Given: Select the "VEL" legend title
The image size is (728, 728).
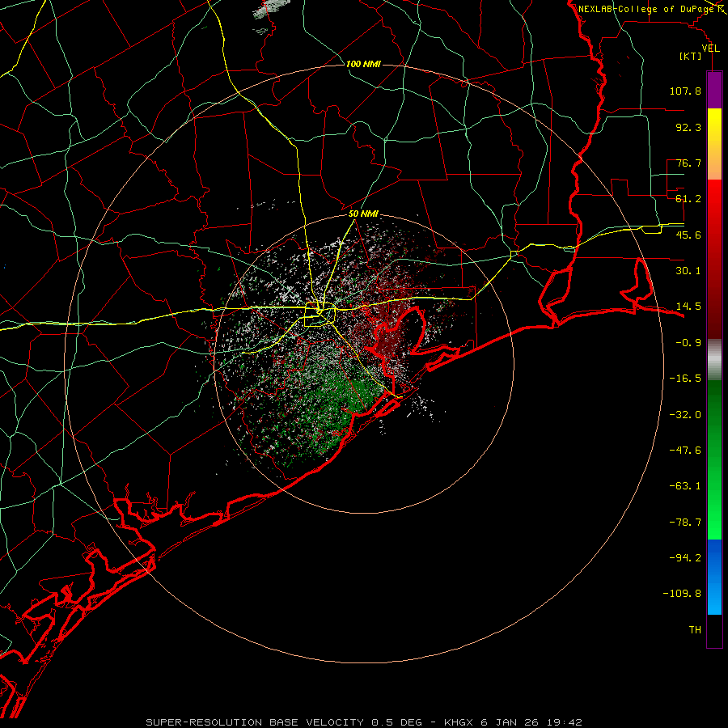Looking at the screenshot, I should pos(710,49).
